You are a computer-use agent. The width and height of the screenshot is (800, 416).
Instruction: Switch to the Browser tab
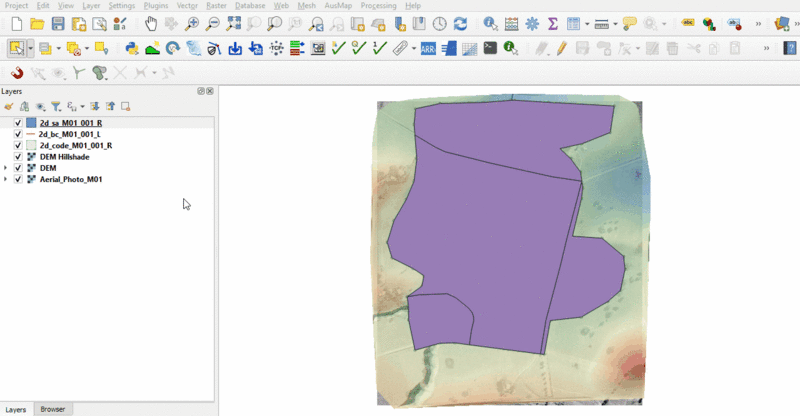[52, 409]
